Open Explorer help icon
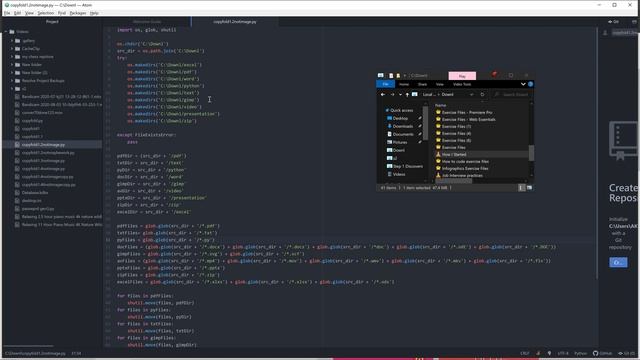 [530, 84]
